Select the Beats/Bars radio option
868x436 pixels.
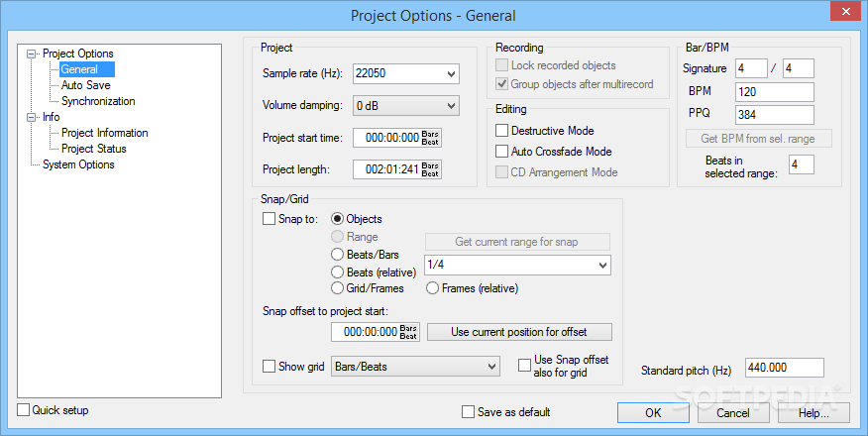[337, 255]
